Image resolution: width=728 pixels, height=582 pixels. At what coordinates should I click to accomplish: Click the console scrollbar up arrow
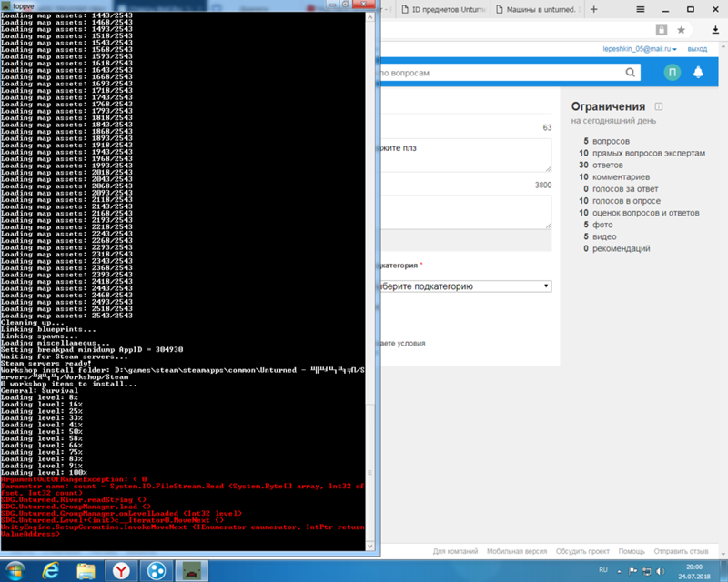[370, 17]
